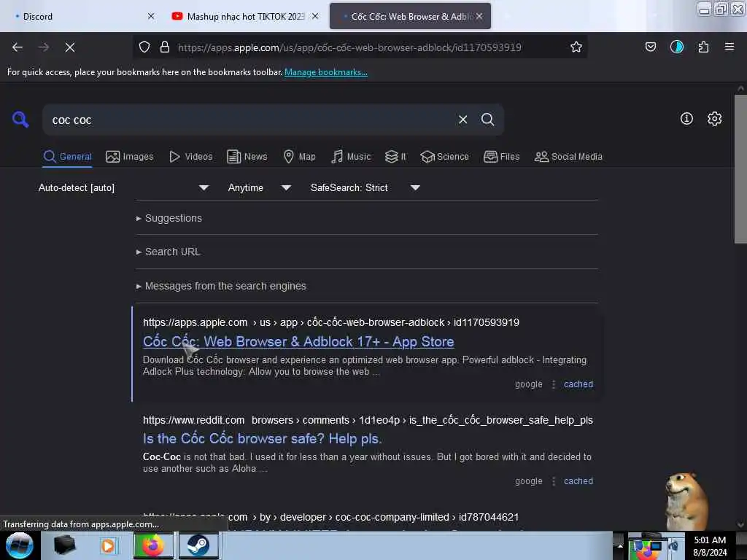Open the Auto-detect language dropdown

(123, 187)
